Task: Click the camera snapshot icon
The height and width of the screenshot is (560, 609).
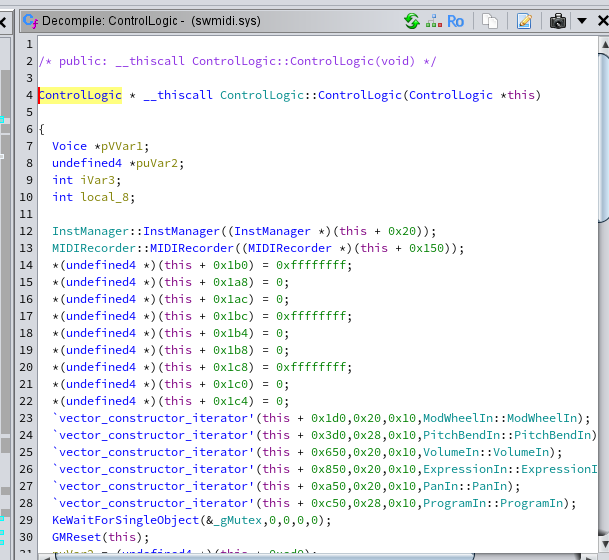Action: coord(558,20)
